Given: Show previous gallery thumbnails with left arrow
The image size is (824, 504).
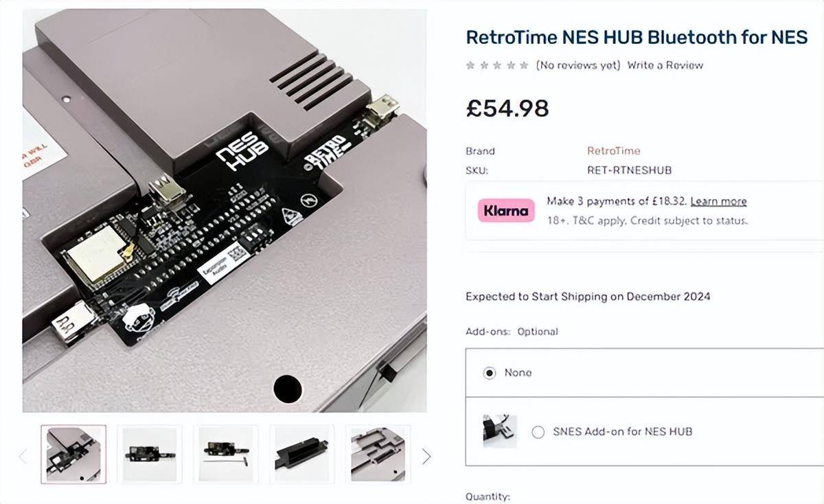Looking at the screenshot, I should (22, 456).
